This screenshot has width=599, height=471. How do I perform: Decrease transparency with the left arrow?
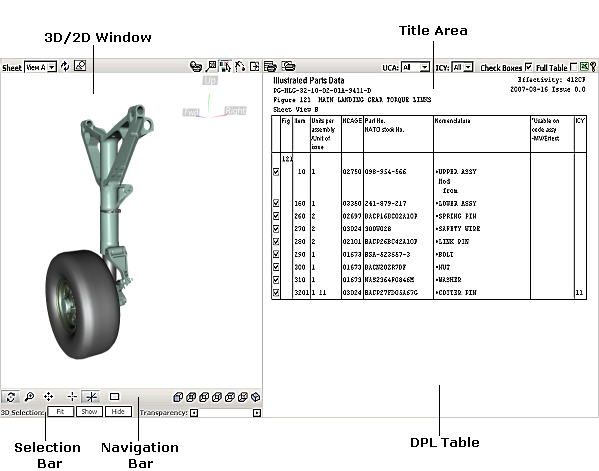point(194,413)
